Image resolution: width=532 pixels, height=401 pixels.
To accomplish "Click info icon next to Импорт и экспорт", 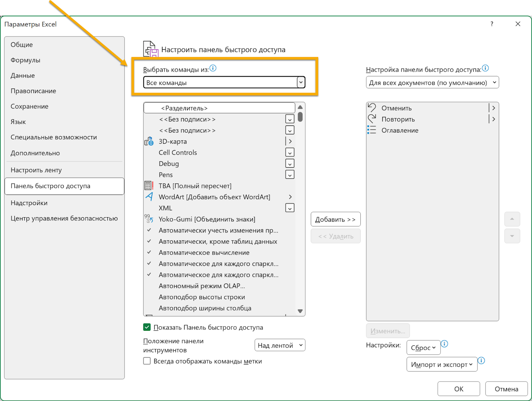I will click(481, 360).
